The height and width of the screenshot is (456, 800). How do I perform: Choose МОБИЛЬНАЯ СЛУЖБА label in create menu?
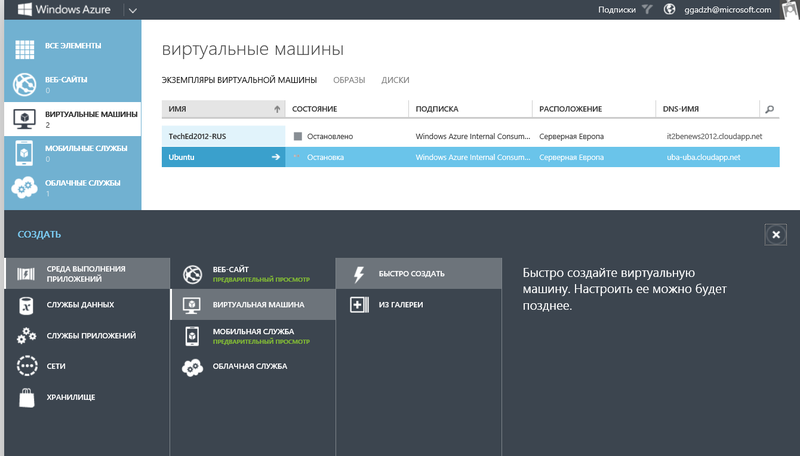253,331
